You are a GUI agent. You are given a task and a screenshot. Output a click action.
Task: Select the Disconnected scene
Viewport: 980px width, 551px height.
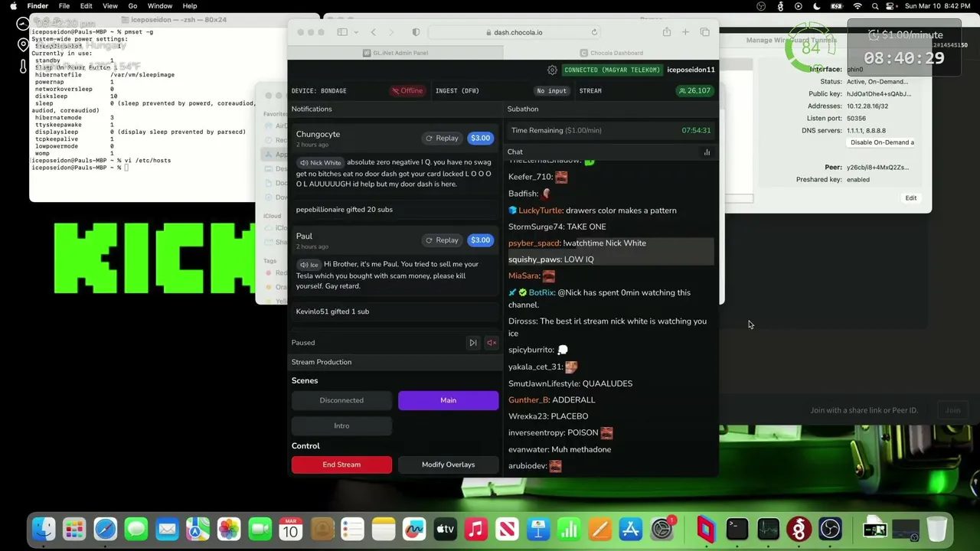[341, 400]
